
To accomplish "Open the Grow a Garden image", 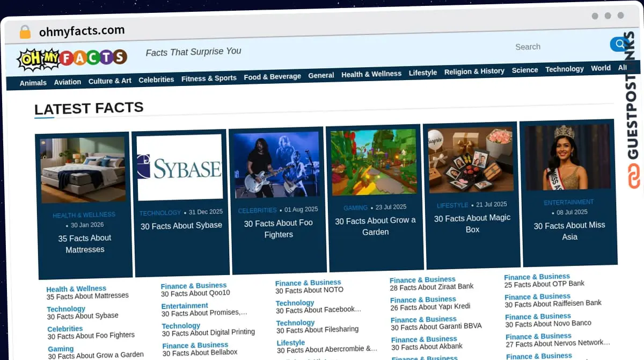I will click(x=374, y=162).
